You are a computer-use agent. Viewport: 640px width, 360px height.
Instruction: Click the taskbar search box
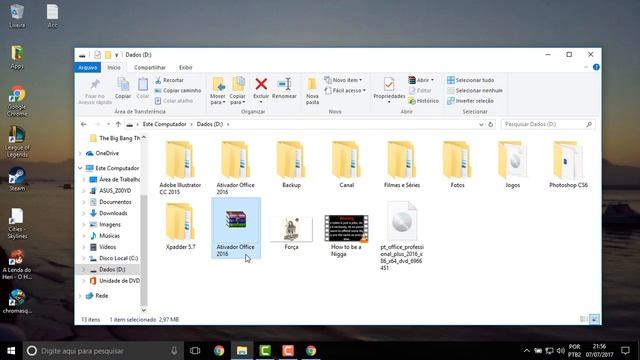click(102, 351)
